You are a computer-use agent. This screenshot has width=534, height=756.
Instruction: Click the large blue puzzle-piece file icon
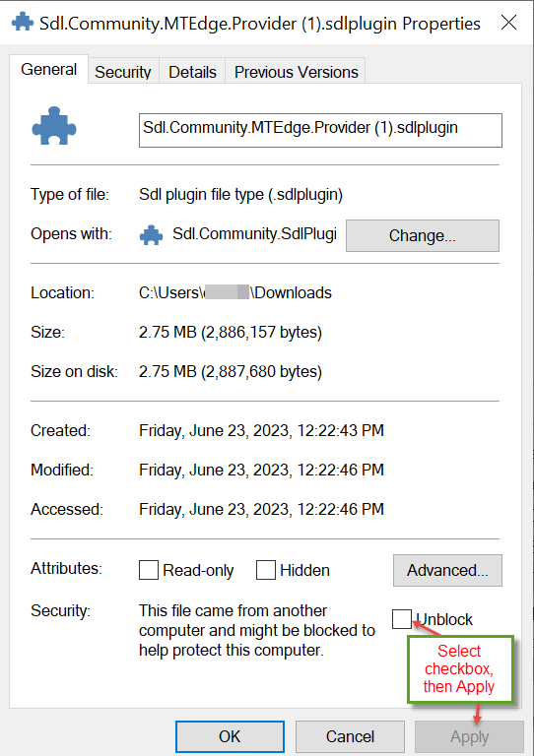pyautogui.click(x=54, y=126)
